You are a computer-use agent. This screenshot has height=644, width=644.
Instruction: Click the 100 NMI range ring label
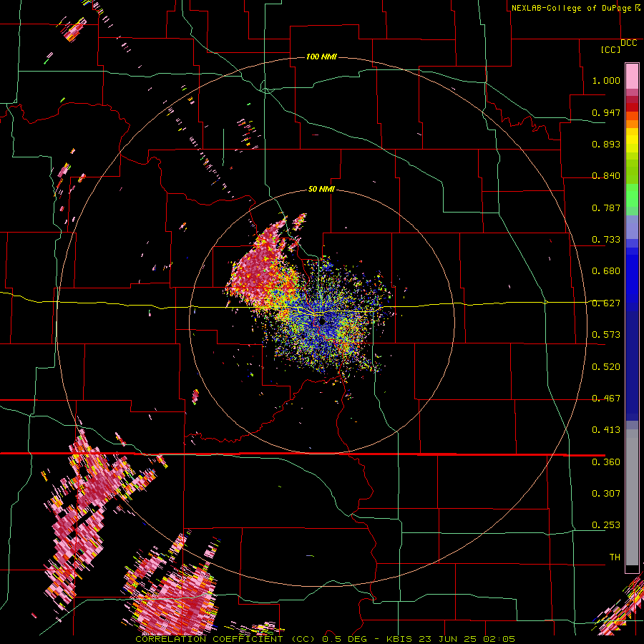click(x=321, y=57)
